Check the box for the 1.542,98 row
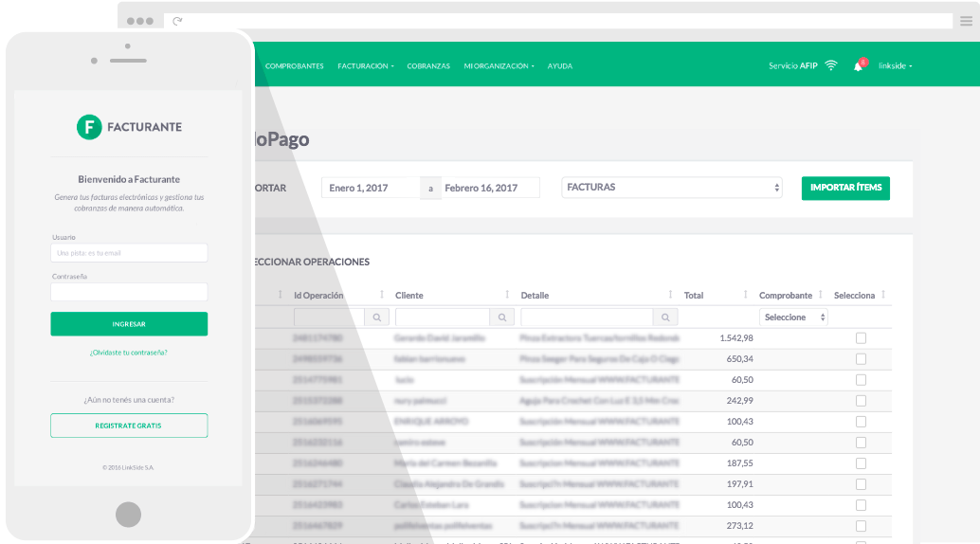Viewport: 980px width, 544px height. (861, 338)
